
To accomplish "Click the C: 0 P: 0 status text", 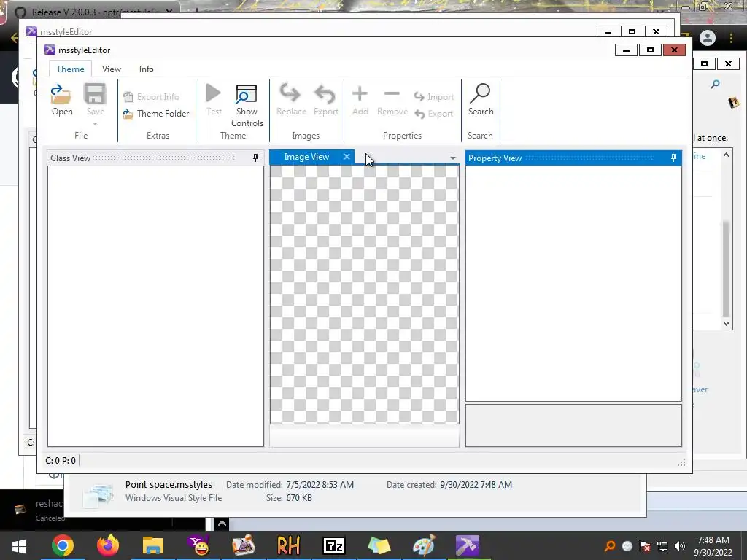I will pos(61,461).
